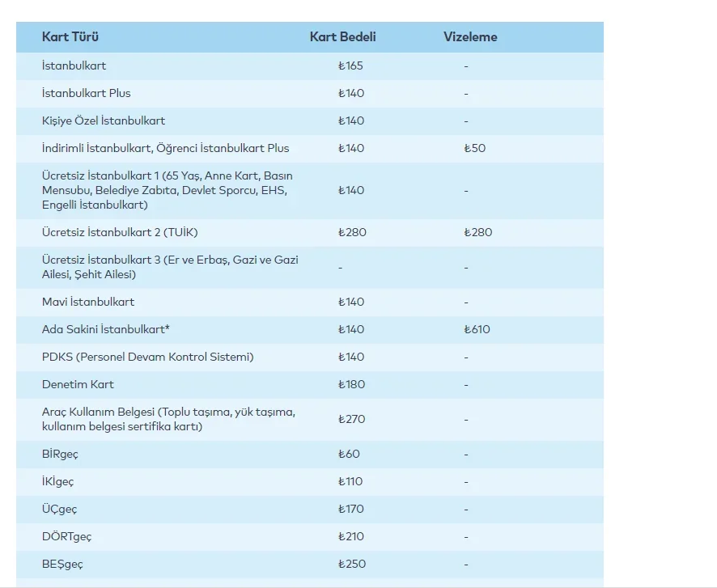Image resolution: width=717 pixels, height=588 pixels.
Task: Click the ₺165 card fee price
Action: click(x=351, y=66)
